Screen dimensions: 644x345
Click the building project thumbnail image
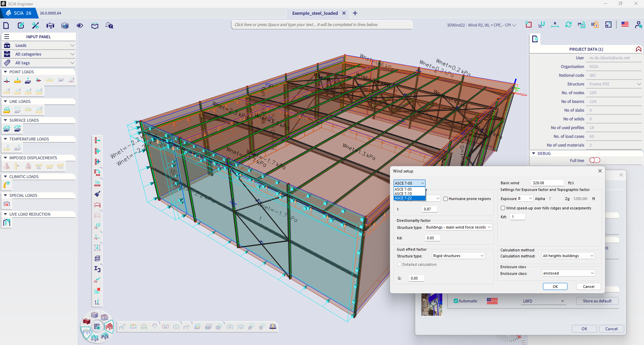432,305
